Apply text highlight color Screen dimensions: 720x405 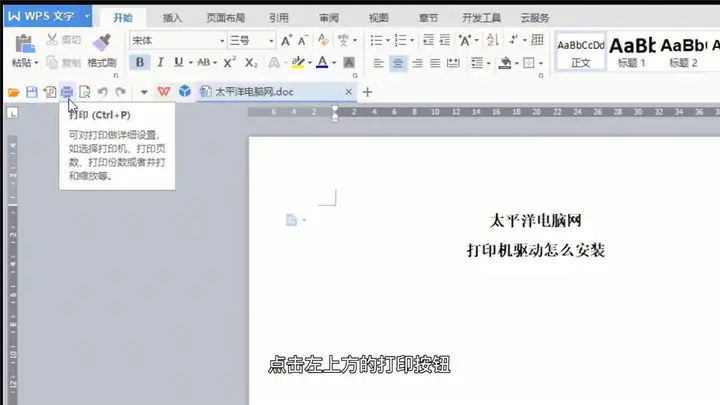point(298,62)
